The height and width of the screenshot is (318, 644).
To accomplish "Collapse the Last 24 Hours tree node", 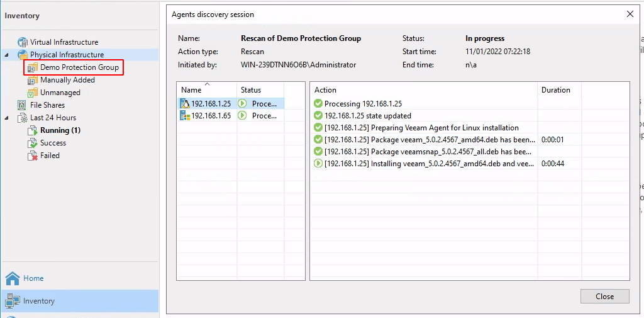I will point(6,118).
